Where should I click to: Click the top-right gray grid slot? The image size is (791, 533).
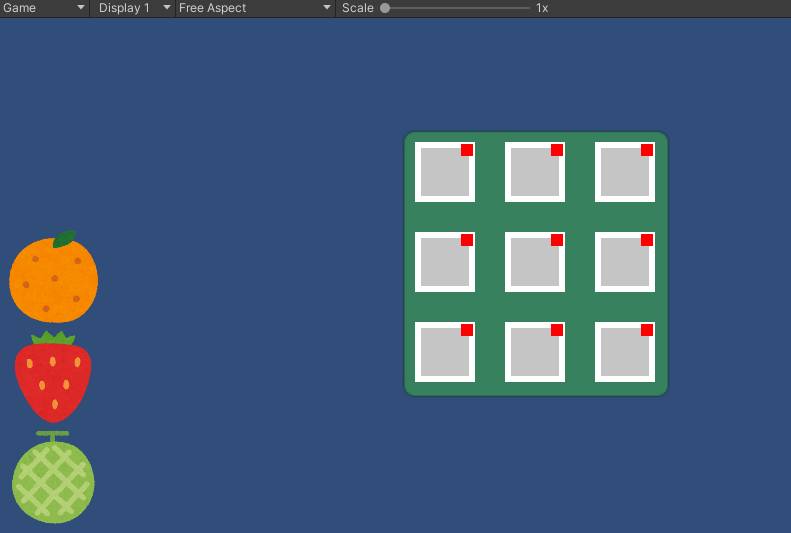click(623, 174)
